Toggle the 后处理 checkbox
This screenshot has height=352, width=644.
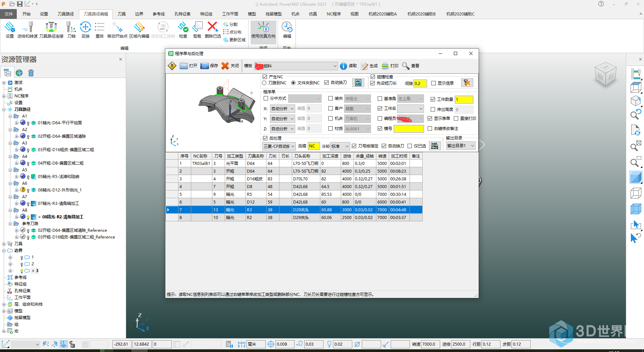(265, 138)
